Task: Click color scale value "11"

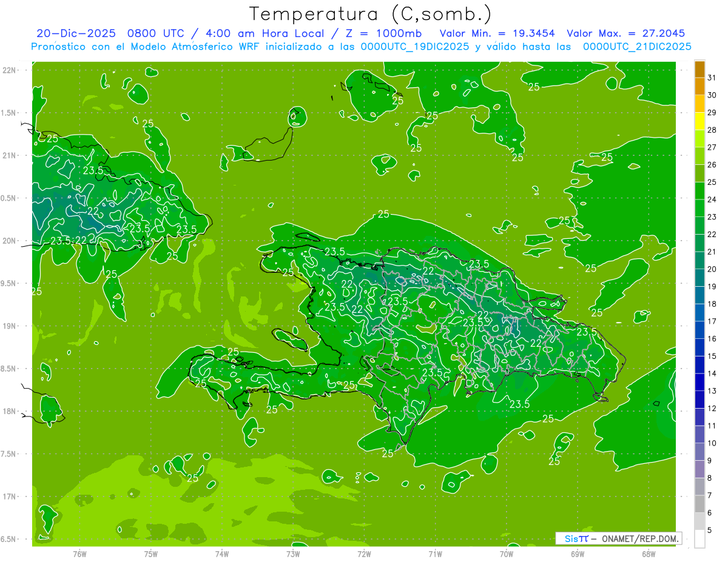Action: click(x=712, y=426)
